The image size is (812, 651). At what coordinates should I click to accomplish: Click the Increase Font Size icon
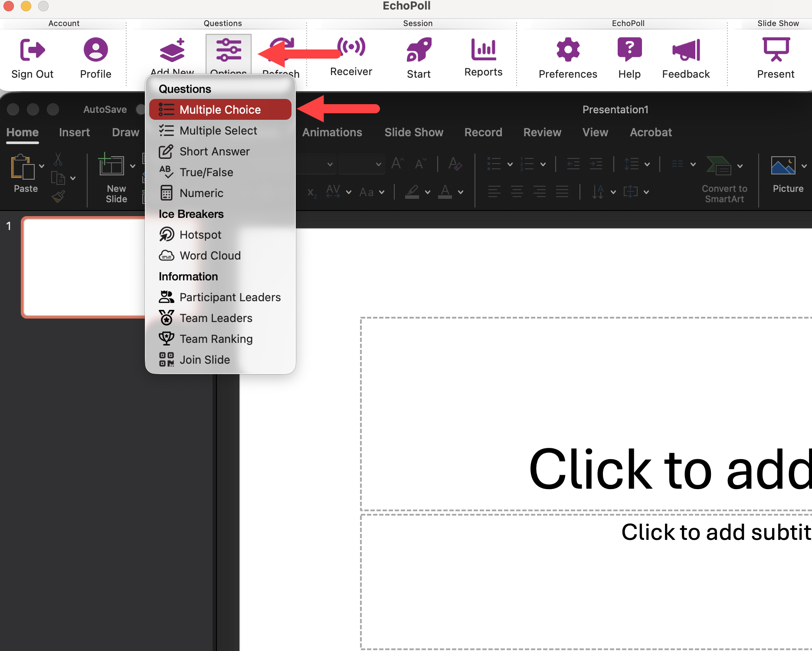tap(397, 164)
